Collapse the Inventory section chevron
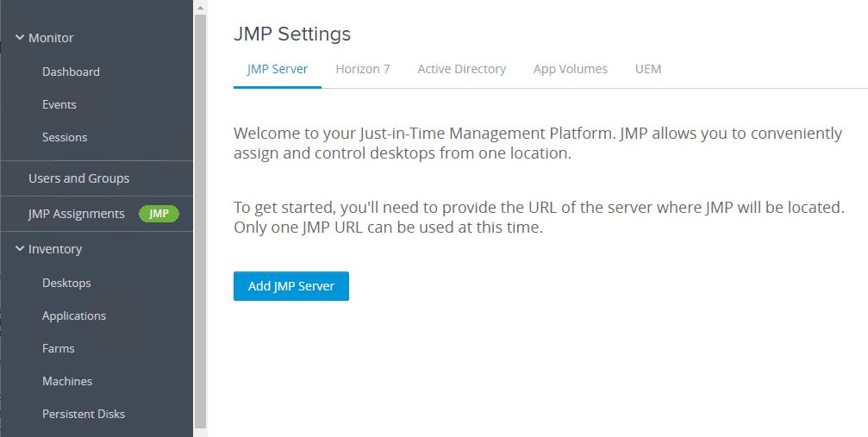Image resolution: width=868 pixels, height=437 pixels. point(19,249)
